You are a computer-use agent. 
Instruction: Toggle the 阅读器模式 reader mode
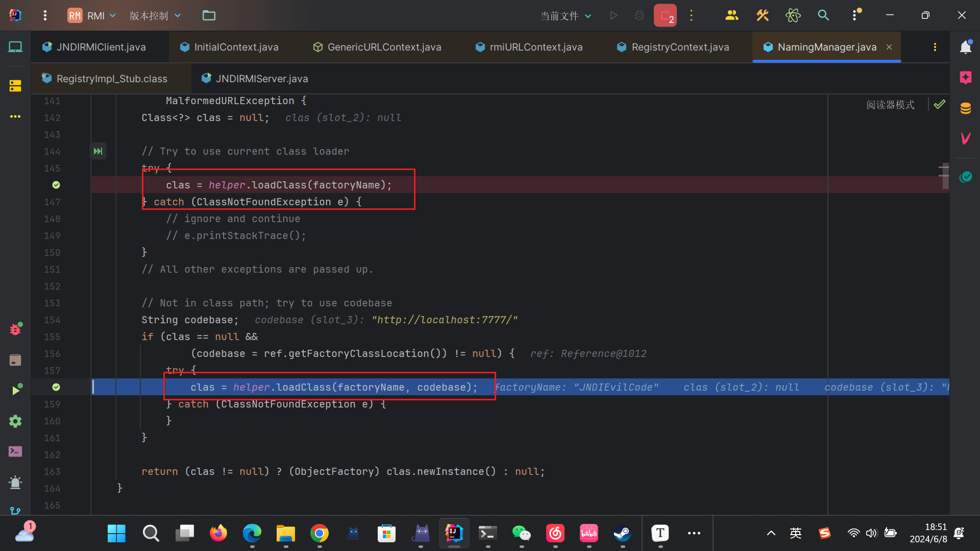(890, 105)
